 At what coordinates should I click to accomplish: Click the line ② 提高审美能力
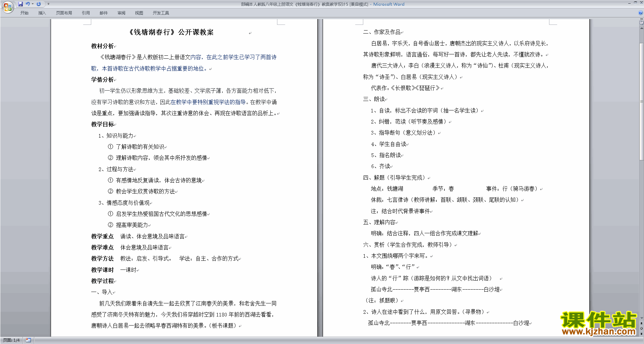pyautogui.click(x=128, y=225)
